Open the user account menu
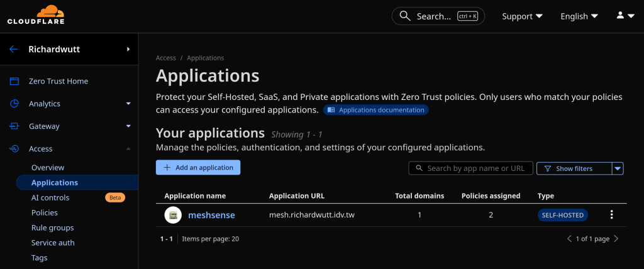The width and height of the screenshot is (644, 269). click(x=625, y=16)
